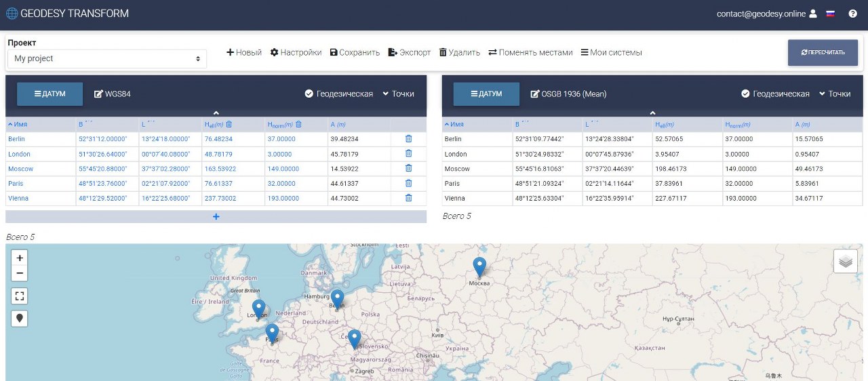Toggle Геодезическая check in the OSGB 1936 panel
The height and width of the screenshot is (381, 868).
746,94
